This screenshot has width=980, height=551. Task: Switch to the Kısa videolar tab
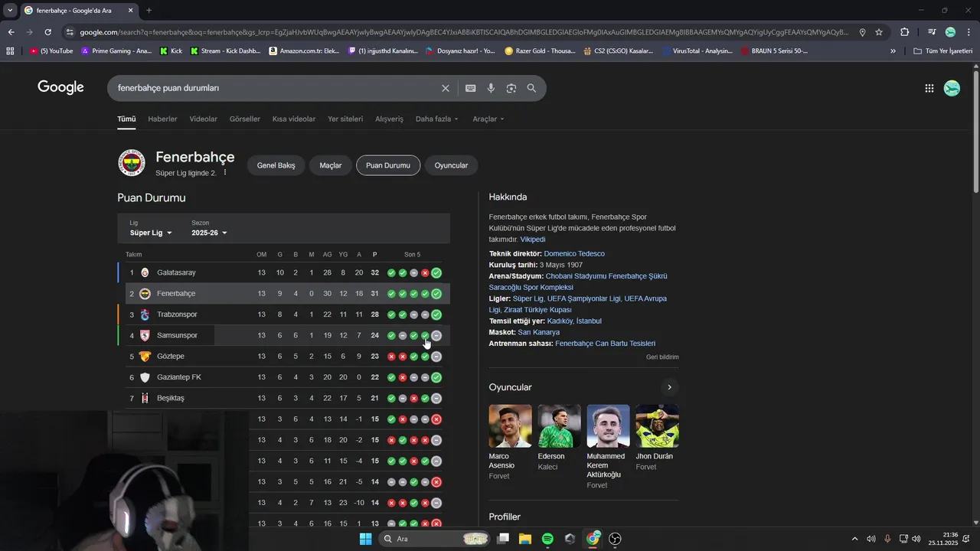tap(294, 119)
